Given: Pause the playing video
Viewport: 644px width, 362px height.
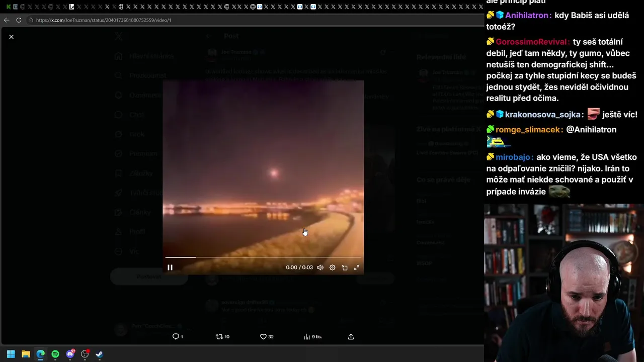Looking at the screenshot, I should pos(170,267).
